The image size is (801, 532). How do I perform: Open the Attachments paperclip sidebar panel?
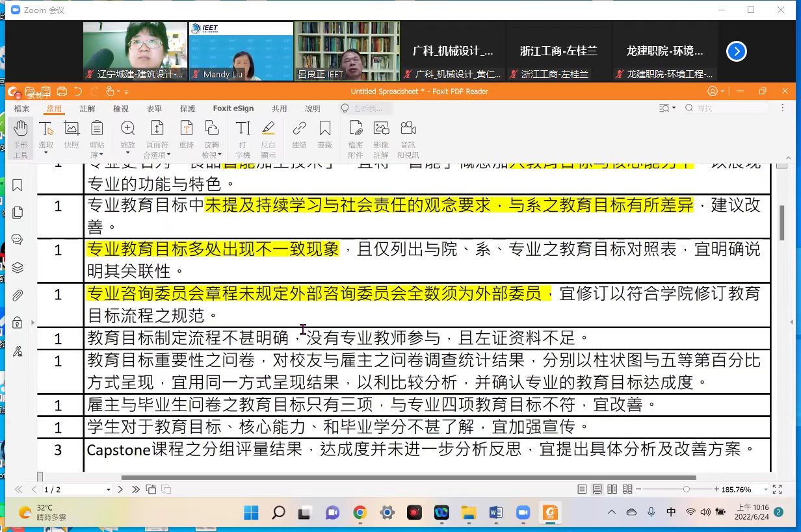tap(18, 296)
